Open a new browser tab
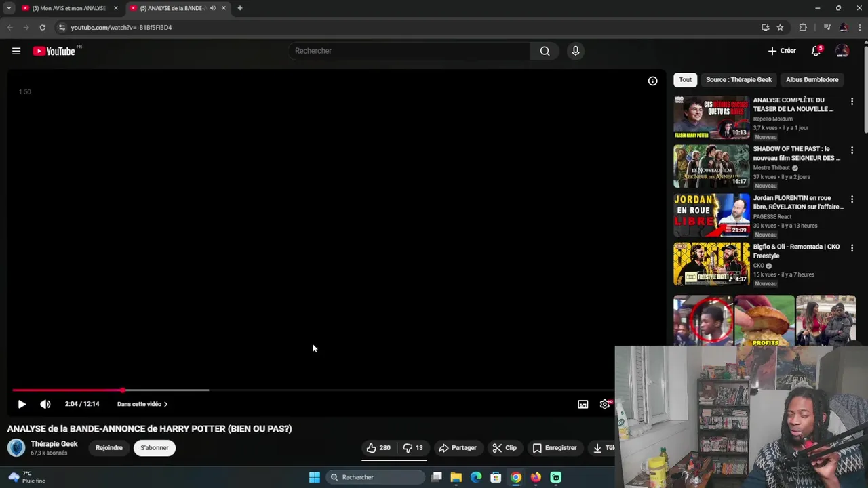The width and height of the screenshot is (868, 488). 239,8
